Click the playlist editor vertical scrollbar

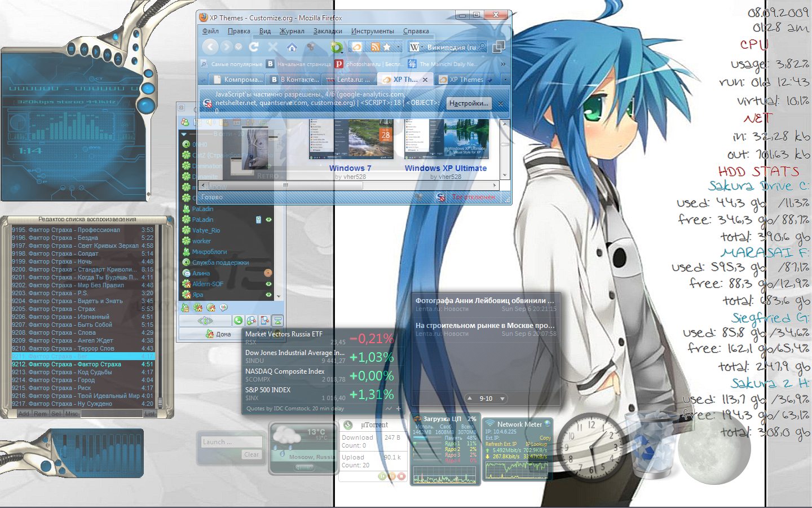tap(159, 316)
